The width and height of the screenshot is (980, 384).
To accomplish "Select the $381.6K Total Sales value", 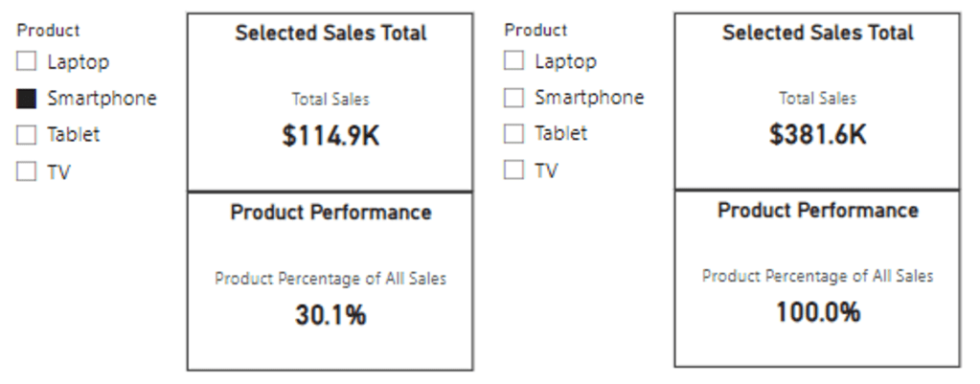I will point(817,135).
